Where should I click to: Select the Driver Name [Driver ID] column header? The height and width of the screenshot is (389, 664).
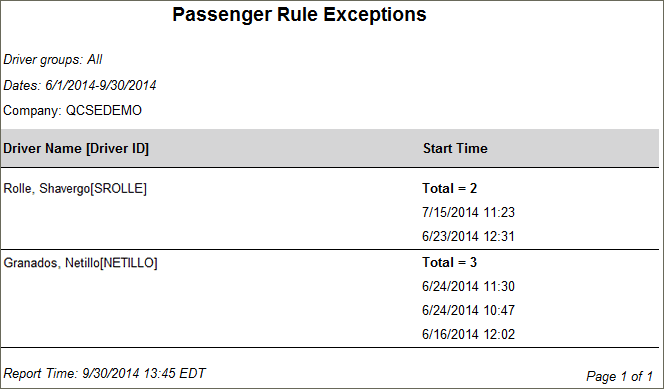tap(76, 149)
